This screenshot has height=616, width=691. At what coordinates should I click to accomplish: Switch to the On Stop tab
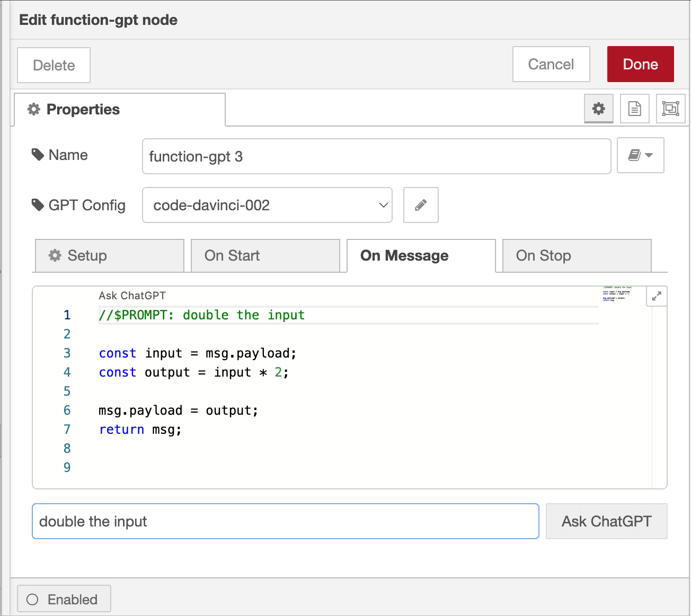(576, 255)
